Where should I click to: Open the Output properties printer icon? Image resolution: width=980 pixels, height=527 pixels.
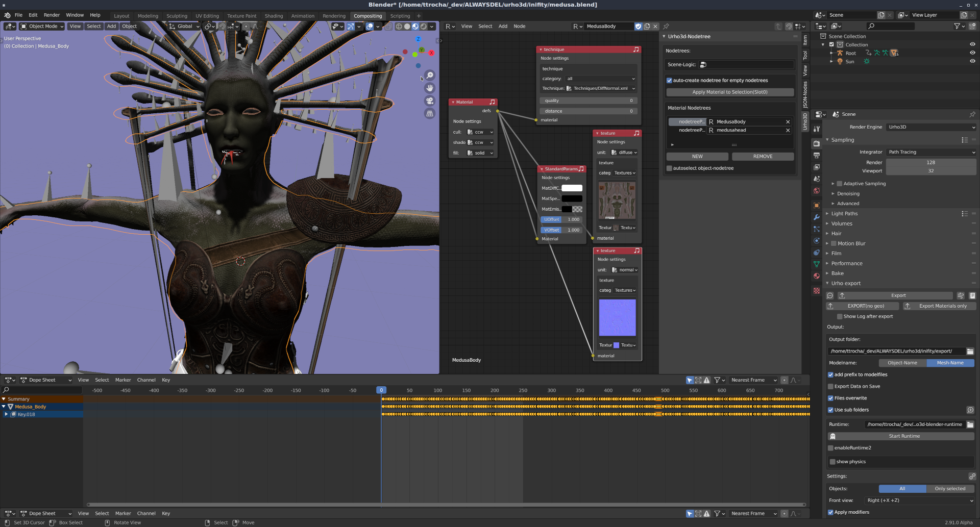click(x=817, y=156)
